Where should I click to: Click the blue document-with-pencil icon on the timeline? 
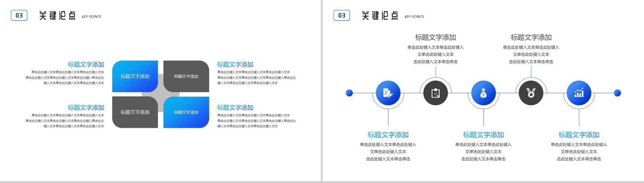(388, 93)
